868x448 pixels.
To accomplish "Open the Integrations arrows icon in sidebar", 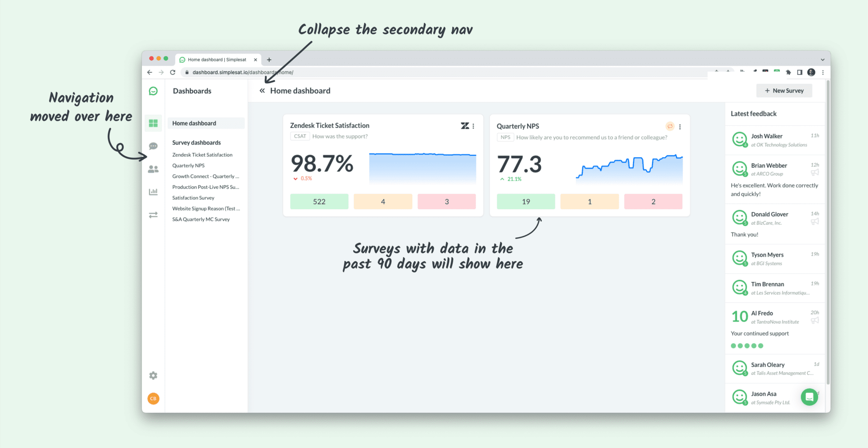I will coord(153,215).
